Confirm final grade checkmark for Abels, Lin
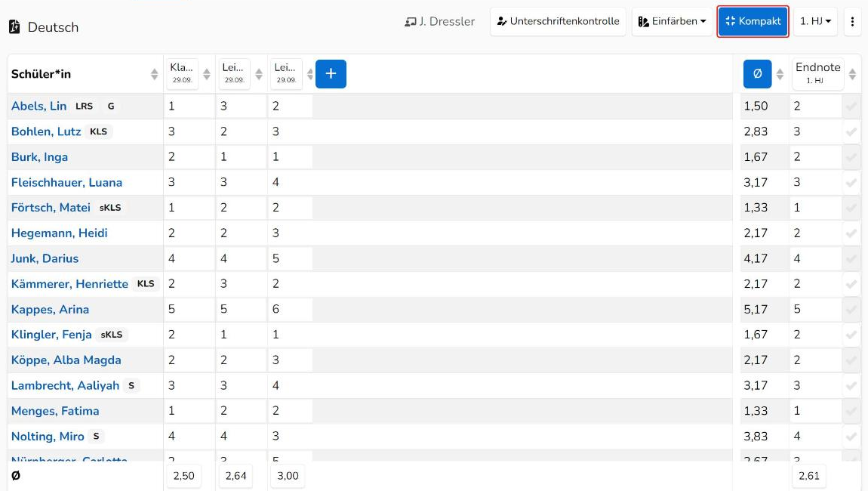The width and height of the screenshot is (868, 491). click(x=851, y=107)
